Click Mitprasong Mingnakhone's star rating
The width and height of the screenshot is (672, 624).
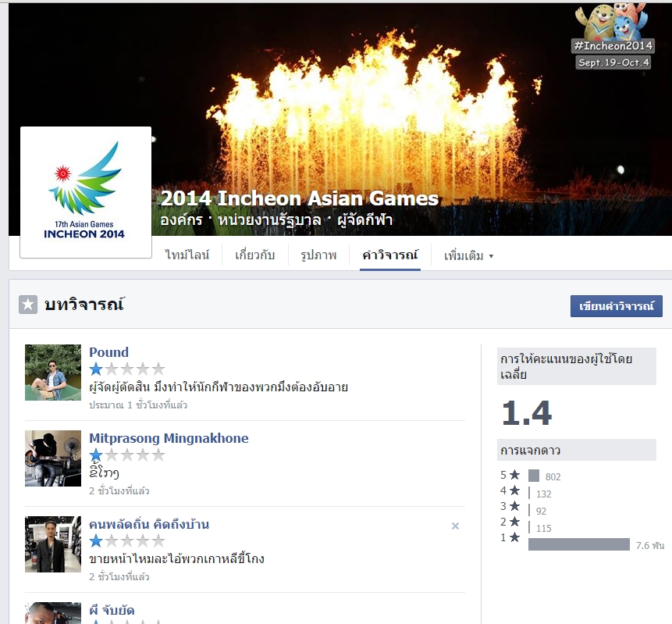click(127, 455)
